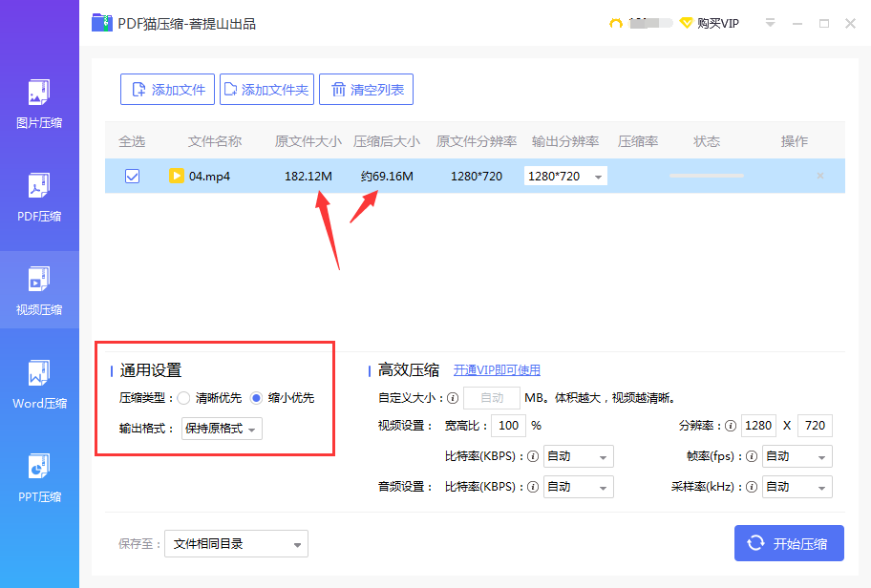
Task: Click the 1280*720 original resolution cell
Action: point(476,176)
